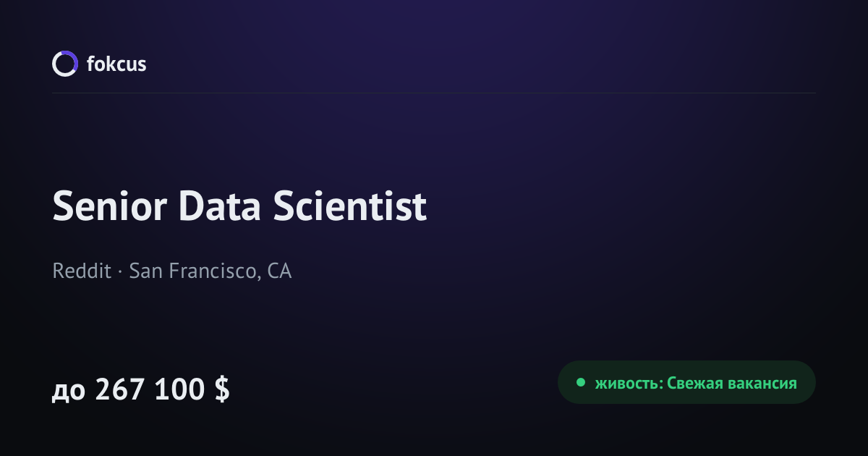
Task: Click the horizontal divider under the header
Action: (x=434, y=93)
